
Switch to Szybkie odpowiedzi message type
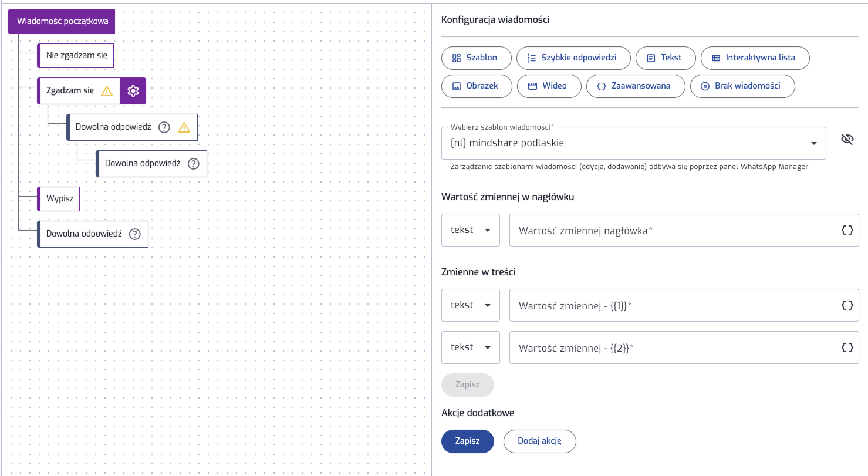(573, 58)
